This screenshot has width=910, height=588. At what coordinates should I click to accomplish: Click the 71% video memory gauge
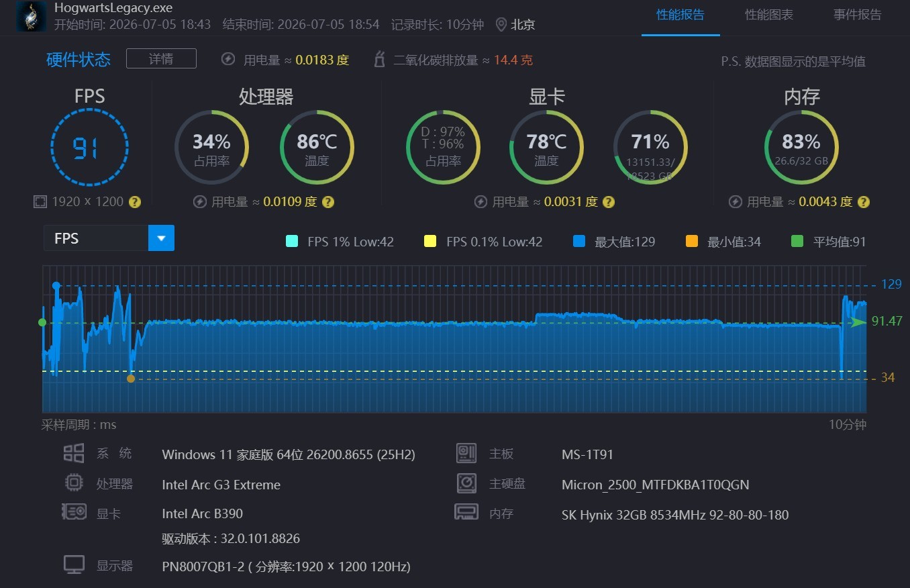tap(650, 147)
